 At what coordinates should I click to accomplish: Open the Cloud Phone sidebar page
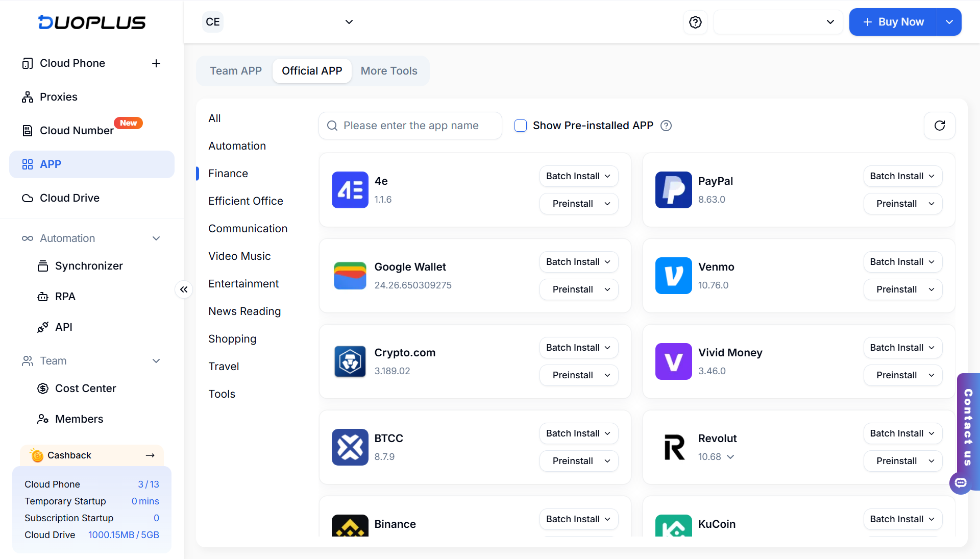pyautogui.click(x=72, y=63)
